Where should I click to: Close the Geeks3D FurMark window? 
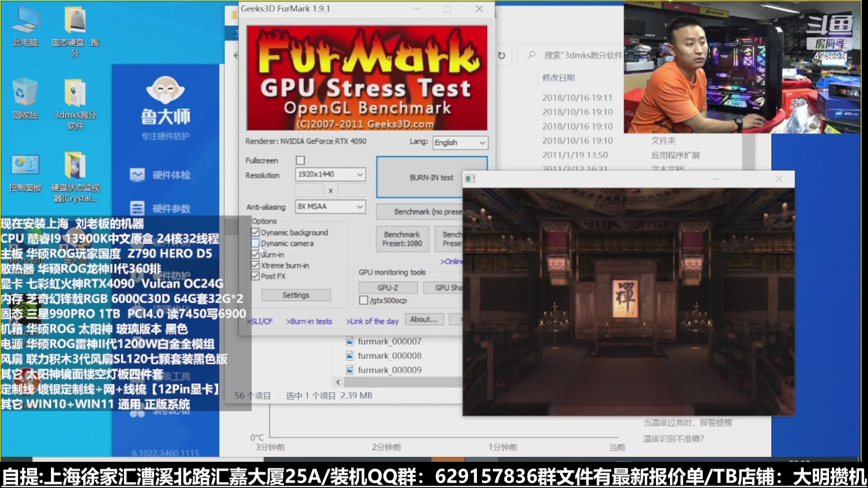[479, 9]
